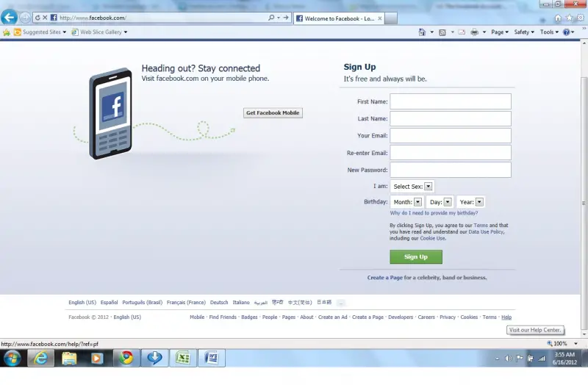
Task: Open the Select Sex dropdown
Action: [x=412, y=187]
